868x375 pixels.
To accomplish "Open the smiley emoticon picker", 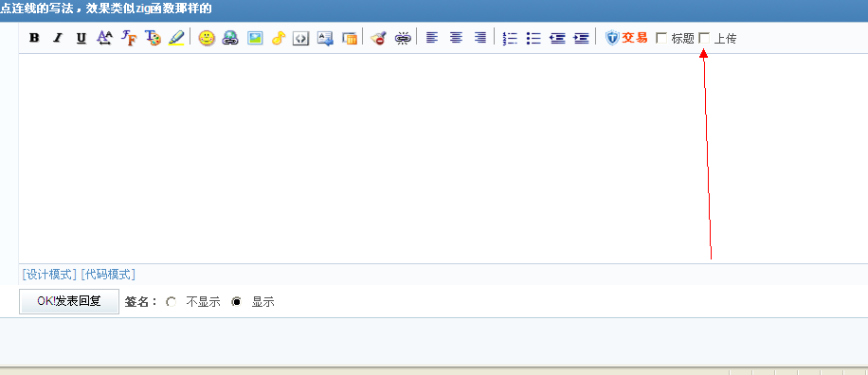I will pyautogui.click(x=207, y=38).
